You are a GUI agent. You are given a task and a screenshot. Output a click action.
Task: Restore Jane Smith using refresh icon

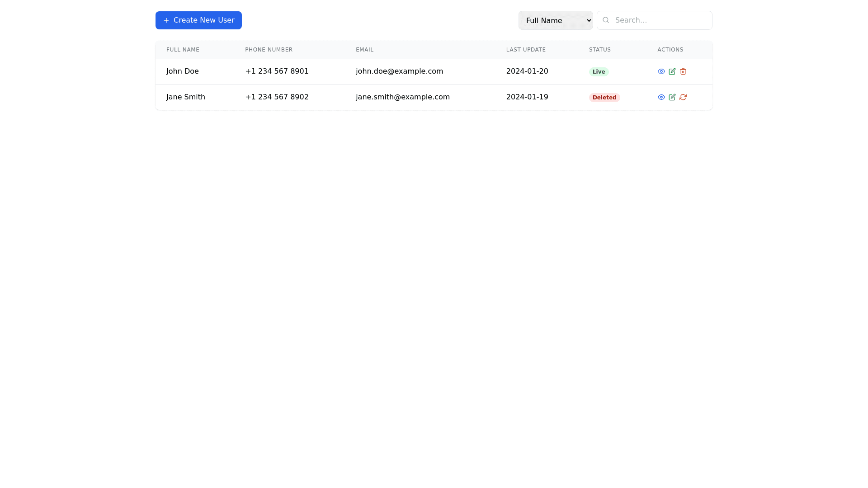tap(683, 97)
